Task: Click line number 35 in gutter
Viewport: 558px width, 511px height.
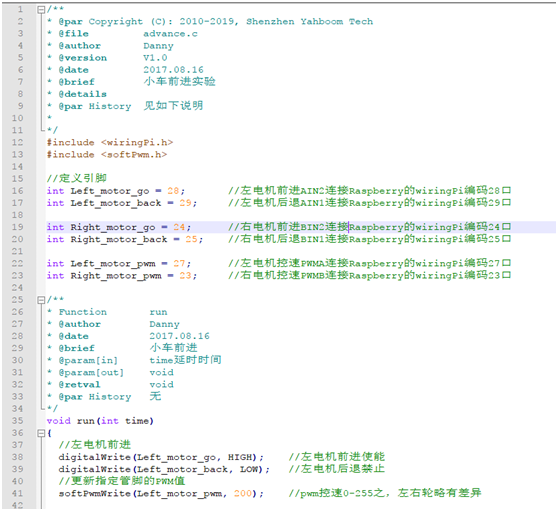Action: click(x=17, y=421)
